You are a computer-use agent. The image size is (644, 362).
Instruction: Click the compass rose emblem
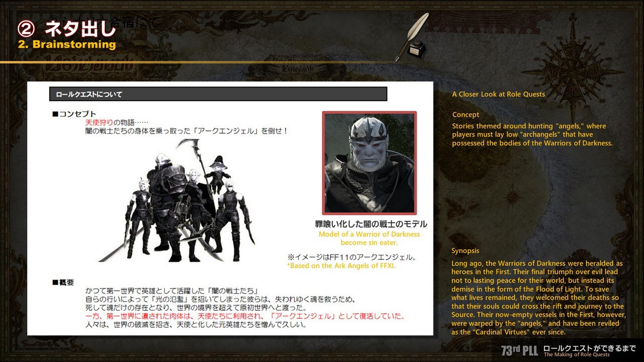pos(573,64)
